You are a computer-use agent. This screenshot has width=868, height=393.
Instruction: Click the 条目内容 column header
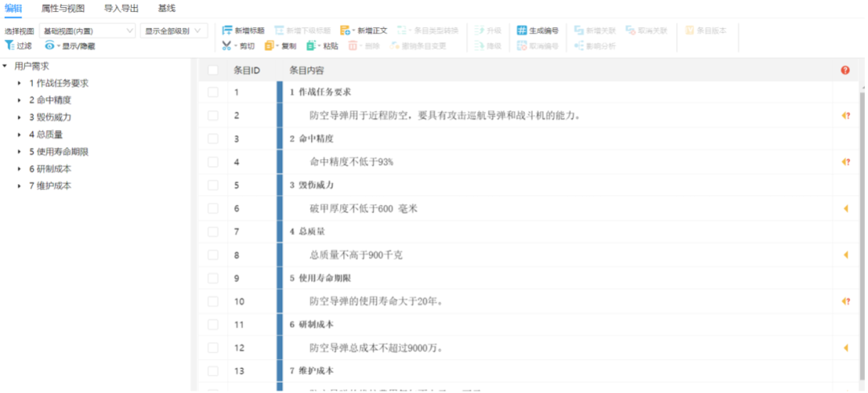pos(307,70)
